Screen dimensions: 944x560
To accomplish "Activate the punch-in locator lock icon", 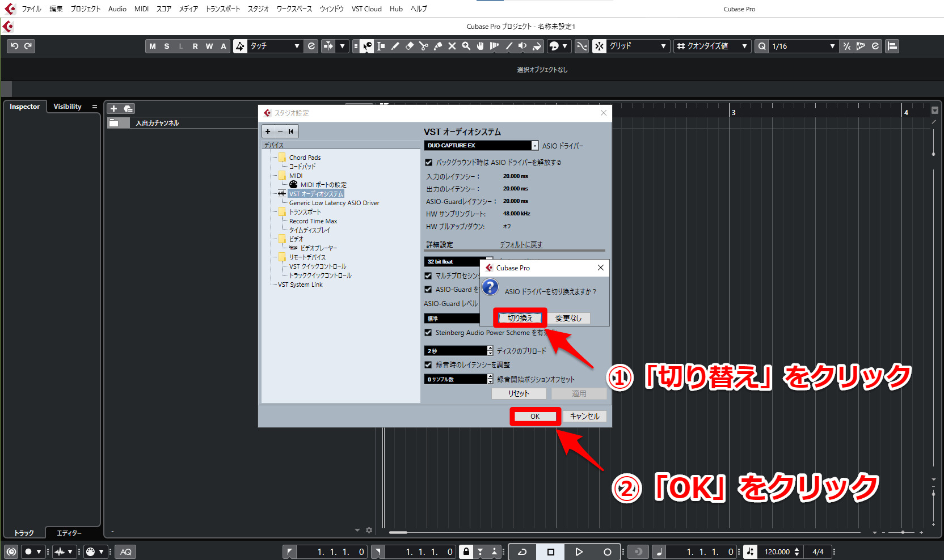I will tap(466, 551).
